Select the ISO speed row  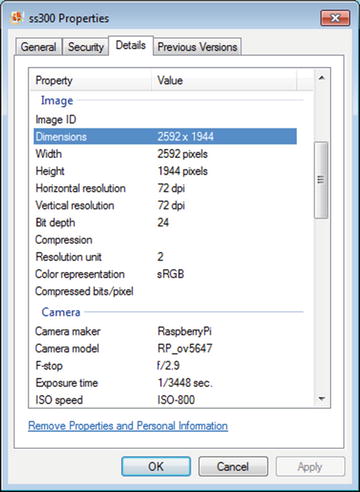pyautogui.click(x=165, y=400)
